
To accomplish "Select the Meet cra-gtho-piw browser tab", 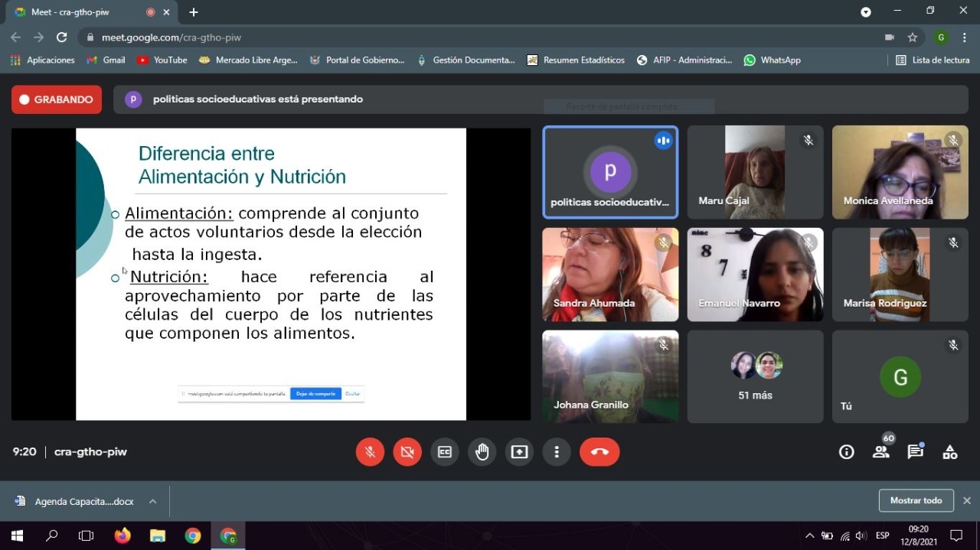I will [84, 12].
